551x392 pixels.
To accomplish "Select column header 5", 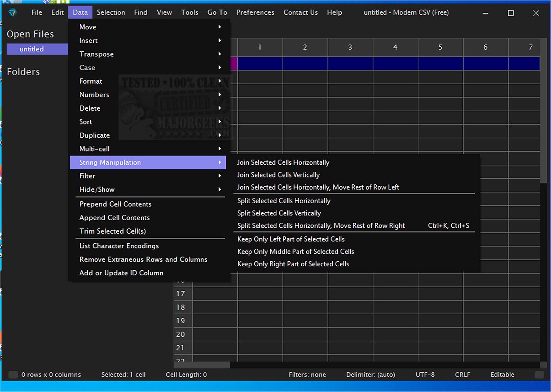I will click(440, 47).
